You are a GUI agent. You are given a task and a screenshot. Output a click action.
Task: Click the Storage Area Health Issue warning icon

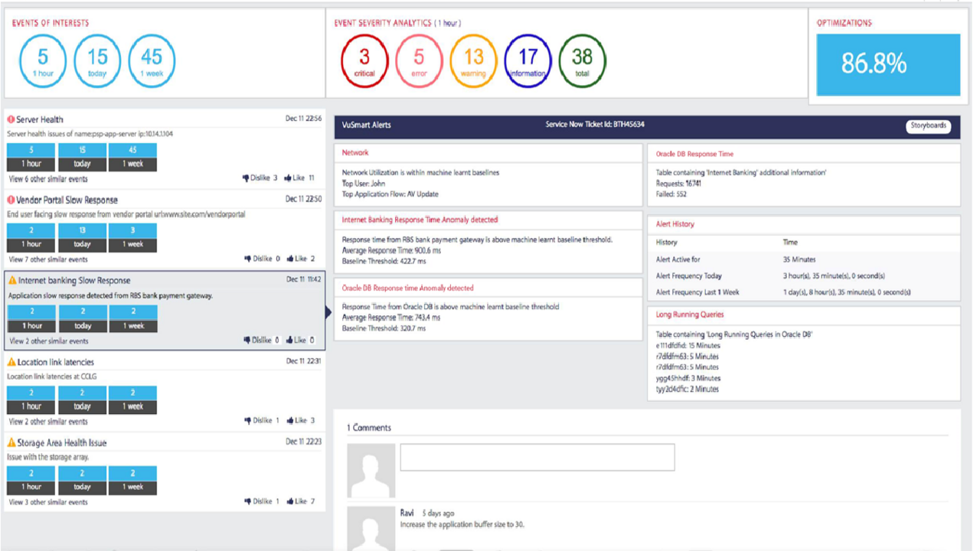click(x=11, y=443)
